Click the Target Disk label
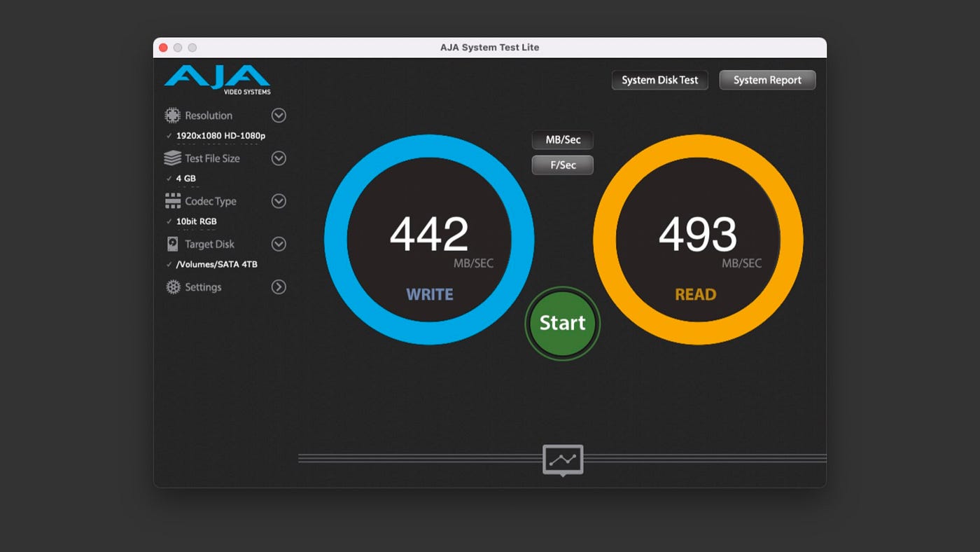Screen dimensions: 980x552 pyautogui.click(x=209, y=244)
